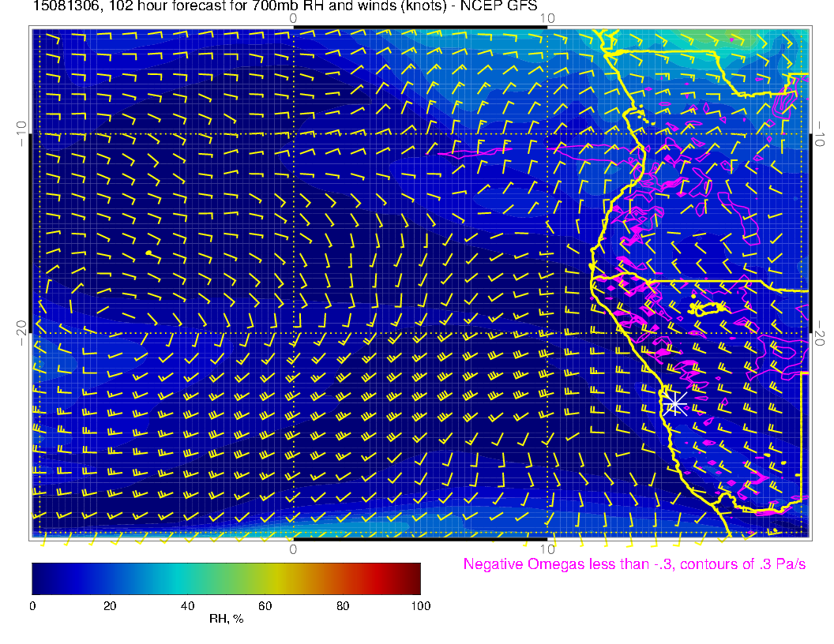Click the left axis latitude label '-10'
The image size is (834, 644).
pos(21,133)
